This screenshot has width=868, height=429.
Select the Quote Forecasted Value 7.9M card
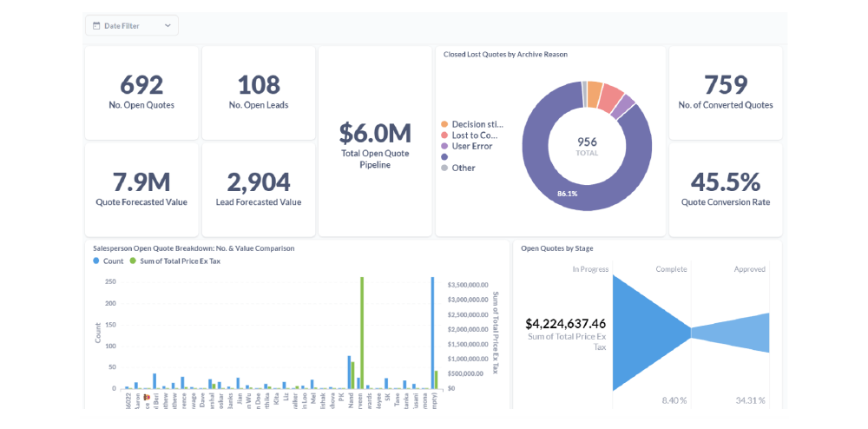pos(141,189)
